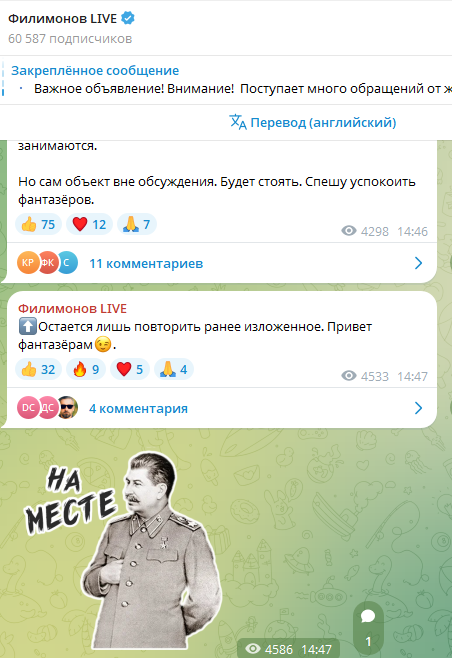Screen dimensions: 452x658
Task: Click Перевод (английский) translation button
Action: point(313,122)
